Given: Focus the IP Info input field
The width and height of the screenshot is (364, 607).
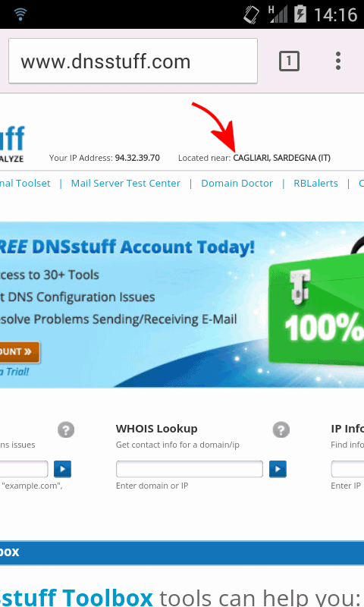Looking at the screenshot, I should pyautogui.click(x=347, y=469).
